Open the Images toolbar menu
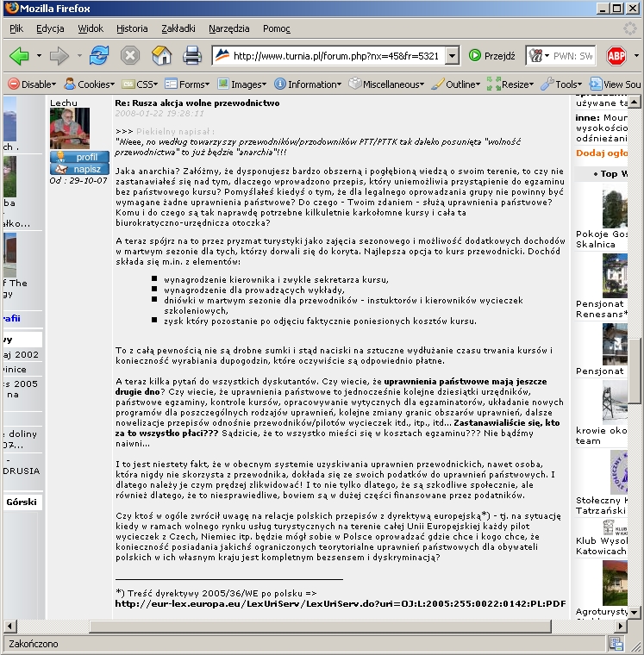644x655 pixels. 242,84
